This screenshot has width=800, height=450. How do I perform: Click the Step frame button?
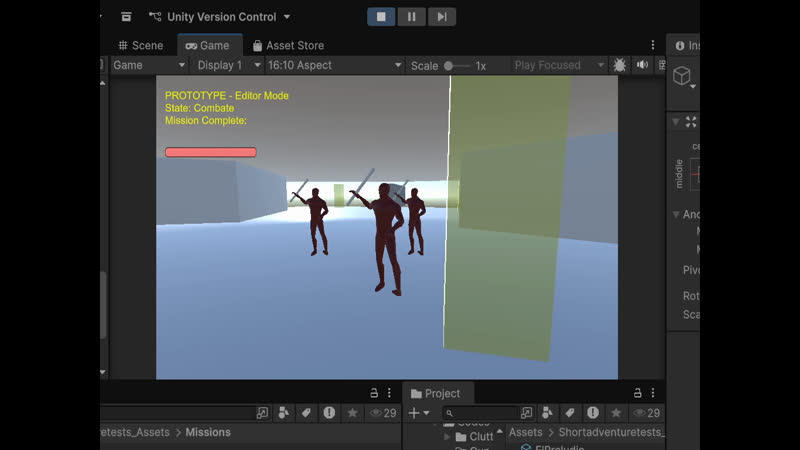pos(440,16)
